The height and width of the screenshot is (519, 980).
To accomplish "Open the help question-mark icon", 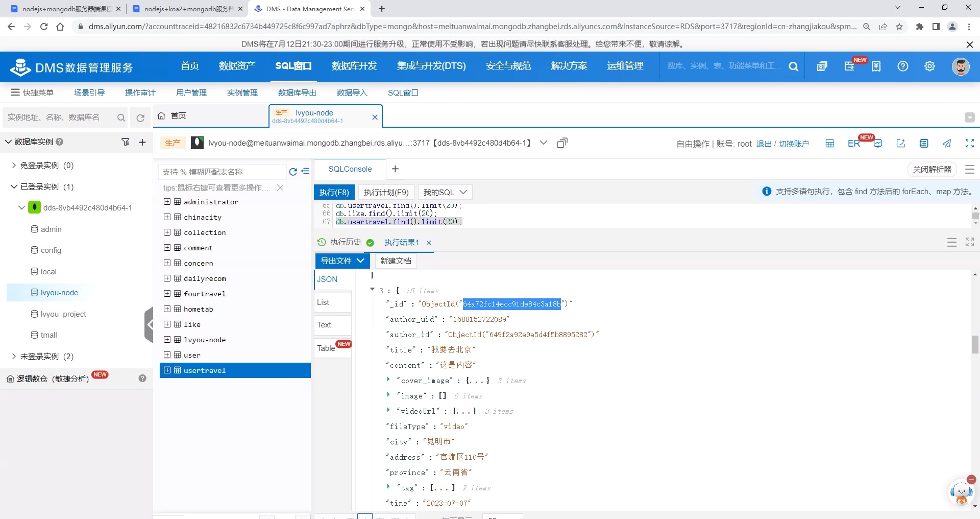I will pos(902,66).
